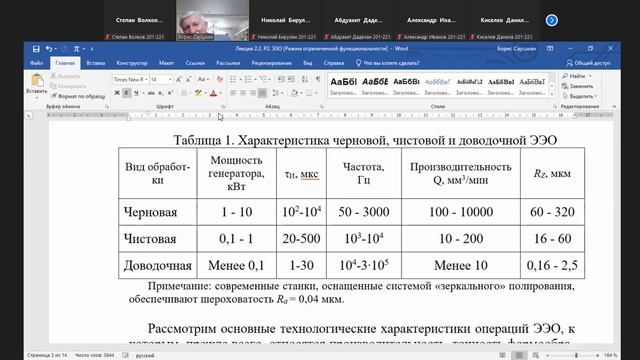Show next meeting participants with blue arrow

pos(552,20)
